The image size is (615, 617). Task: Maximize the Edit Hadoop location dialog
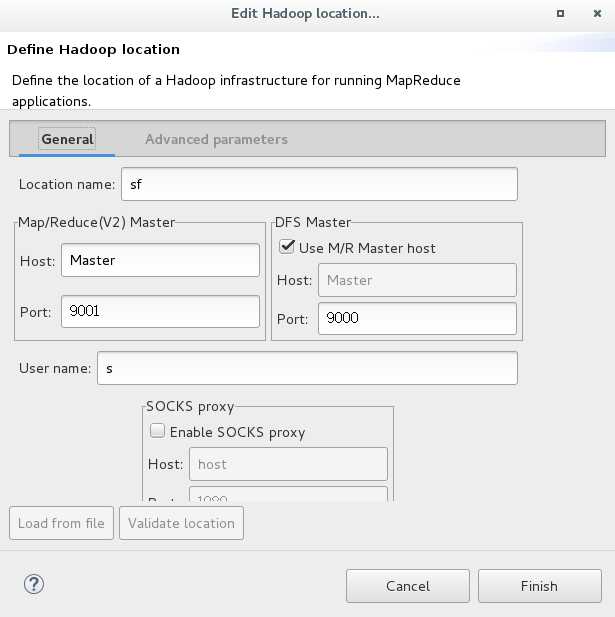(x=560, y=14)
